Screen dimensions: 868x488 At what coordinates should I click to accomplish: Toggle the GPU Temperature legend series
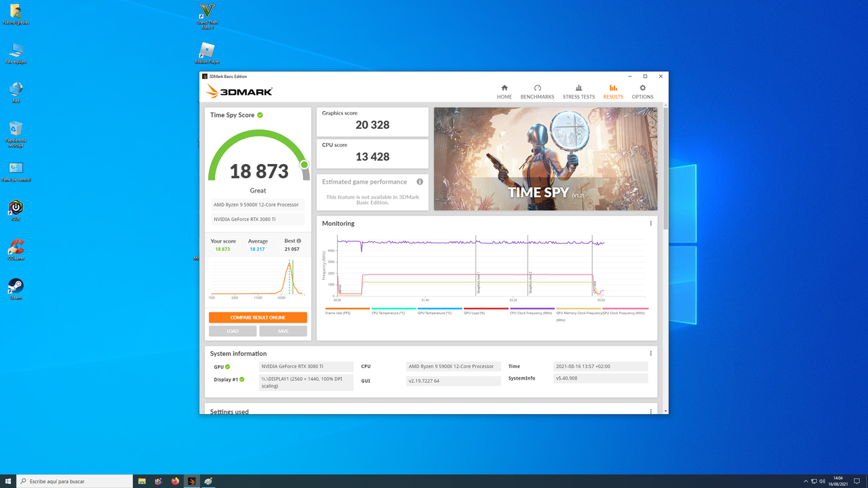[439, 311]
